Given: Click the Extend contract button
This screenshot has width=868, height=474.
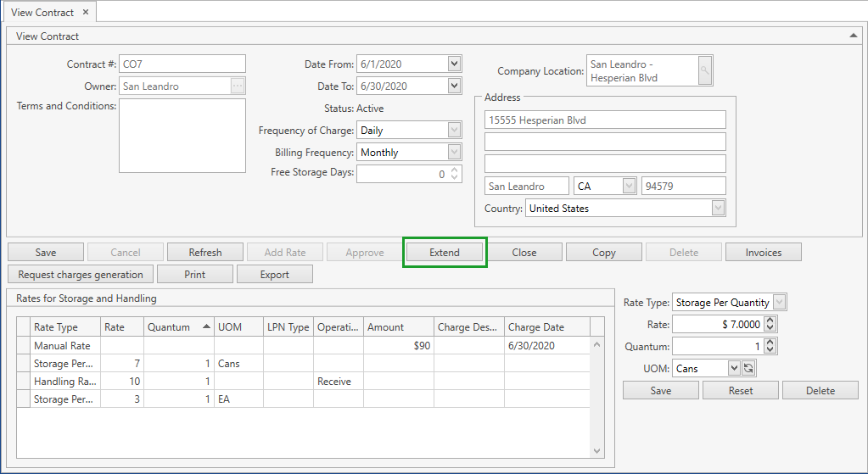Looking at the screenshot, I should click(445, 253).
